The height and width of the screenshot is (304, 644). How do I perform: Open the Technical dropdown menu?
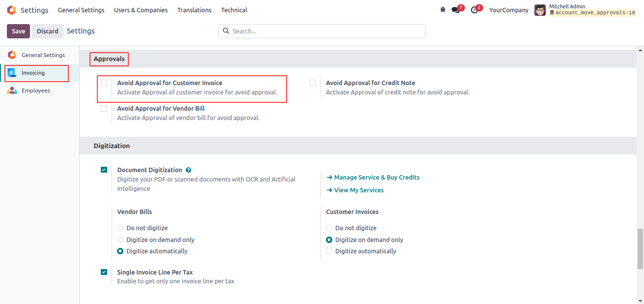pos(234,10)
